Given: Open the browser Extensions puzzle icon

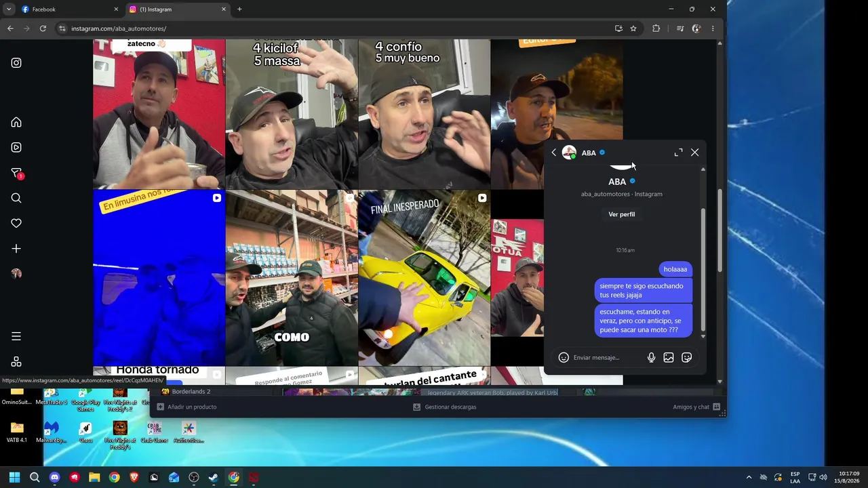Looking at the screenshot, I should point(656,28).
